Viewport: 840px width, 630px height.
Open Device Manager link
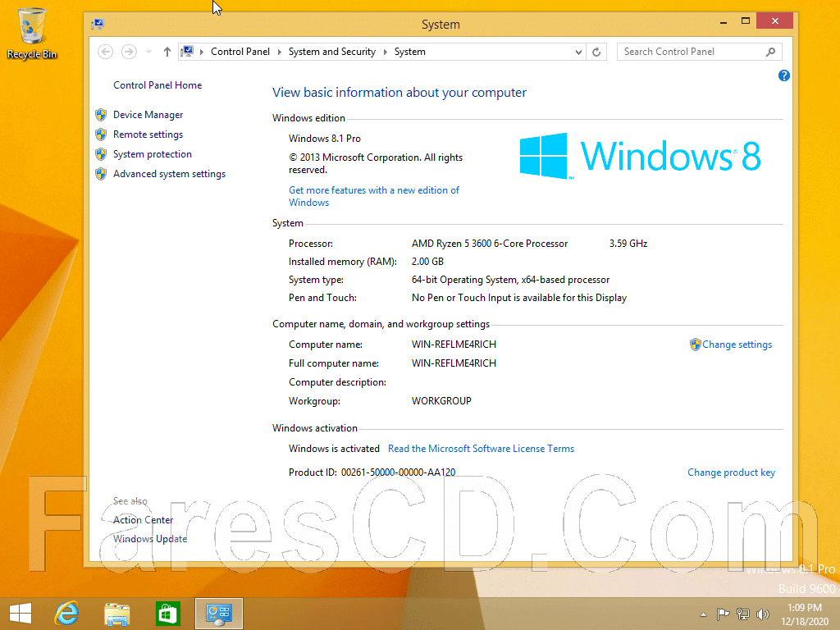(x=148, y=115)
